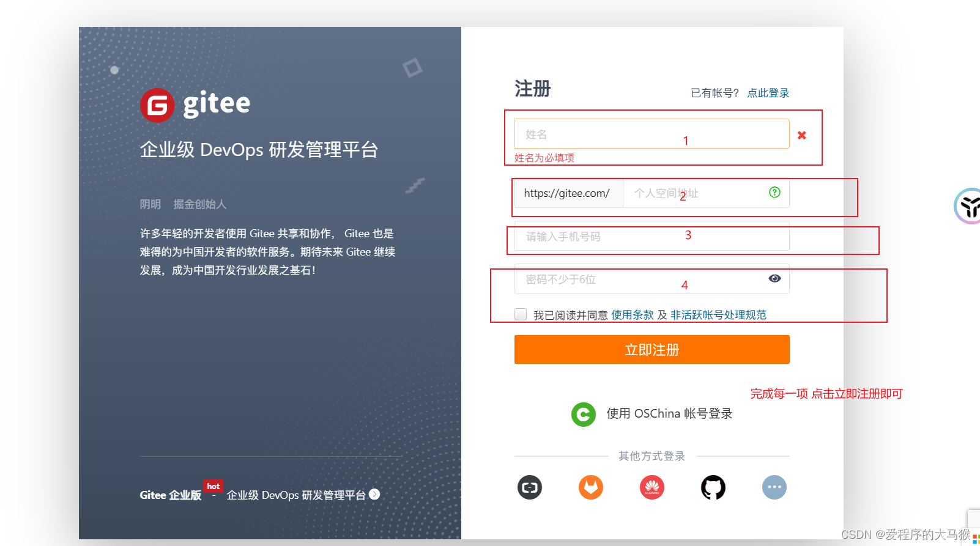Open the 使用条款 terms link
The height and width of the screenshot is (546, 980).
(x=633, y=315)
